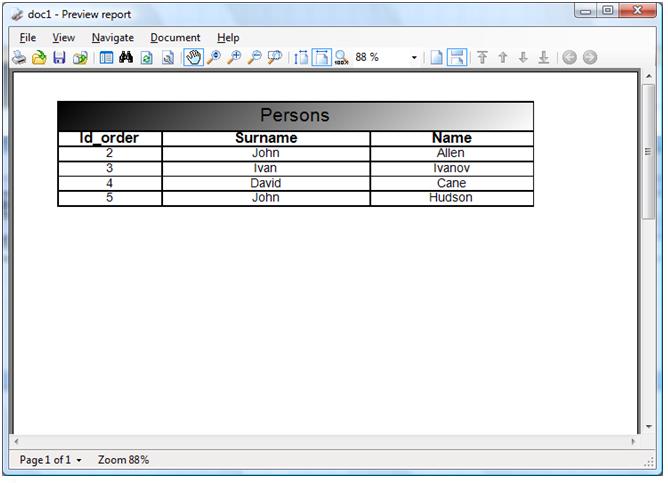The width and height of the screenshot is (668, 483).
Task: Toggle the Fit page width icon
Action: click(322, 58)
